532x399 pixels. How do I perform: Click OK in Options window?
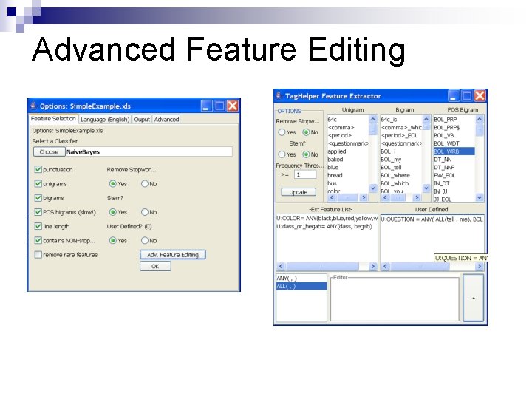point(155,266)
